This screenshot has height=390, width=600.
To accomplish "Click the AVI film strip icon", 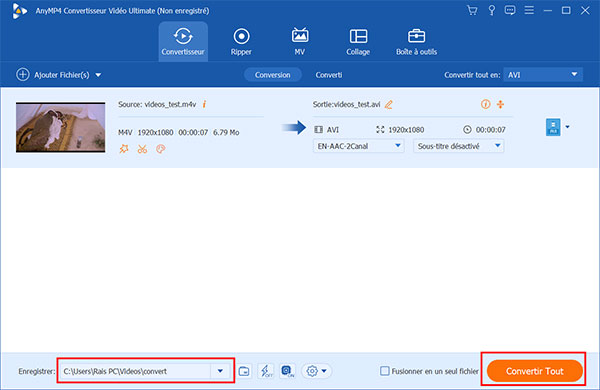I will pos(318,130).
